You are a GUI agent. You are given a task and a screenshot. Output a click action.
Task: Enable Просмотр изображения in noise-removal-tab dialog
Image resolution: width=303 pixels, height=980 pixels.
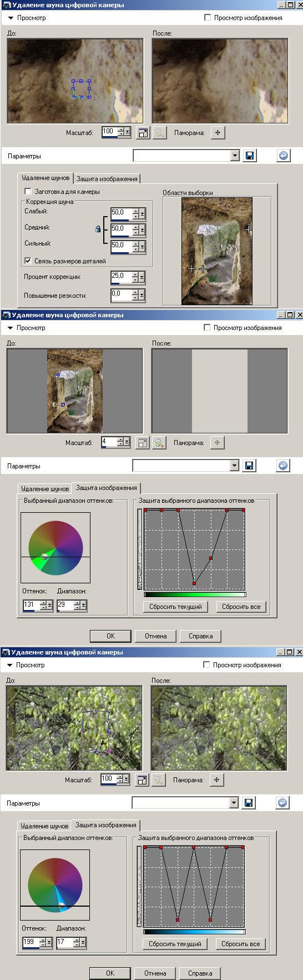pos(208,18)
